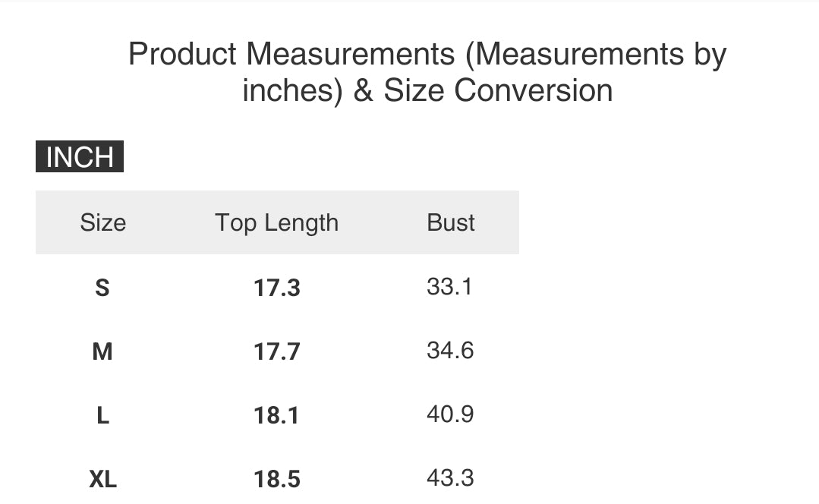819x504 pixels.
Task: Click the 18.1 top length value
Action: [276, 416]
